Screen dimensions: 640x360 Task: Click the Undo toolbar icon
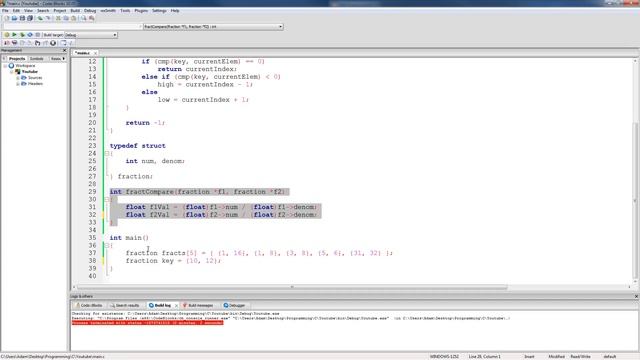click(40, 18)
